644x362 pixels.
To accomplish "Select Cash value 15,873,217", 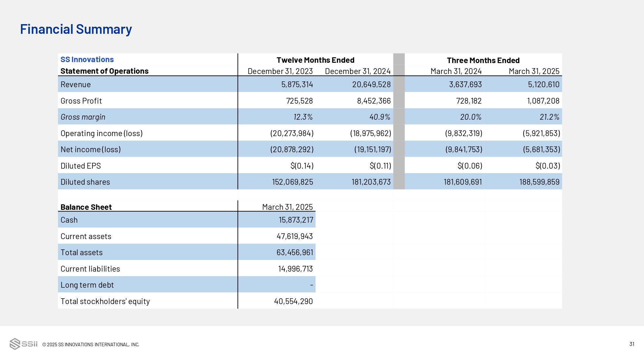I will tap(296, 220).
